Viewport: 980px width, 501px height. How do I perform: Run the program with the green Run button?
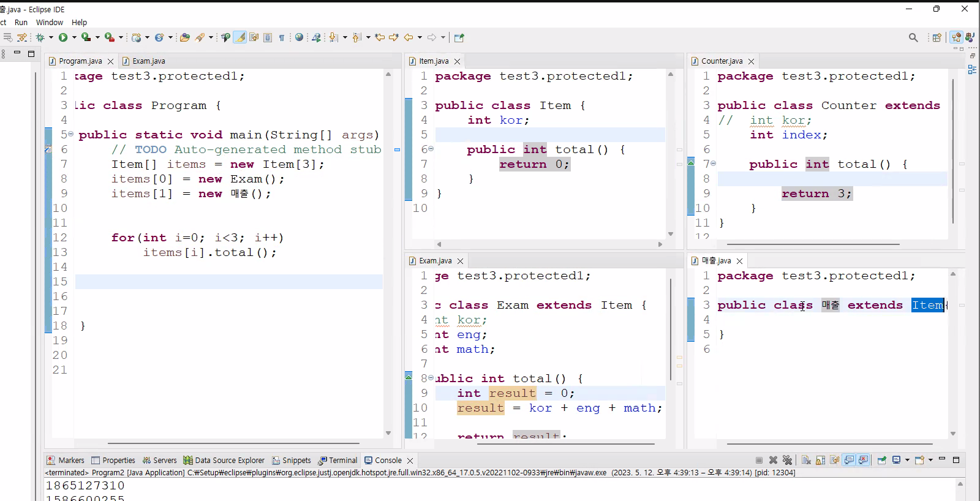[x=63, y=37]
